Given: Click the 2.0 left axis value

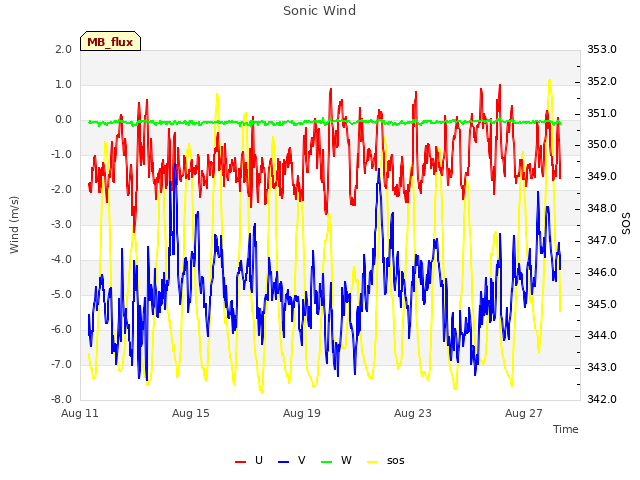Looking at the screenshot, I should tap(63, 49).
